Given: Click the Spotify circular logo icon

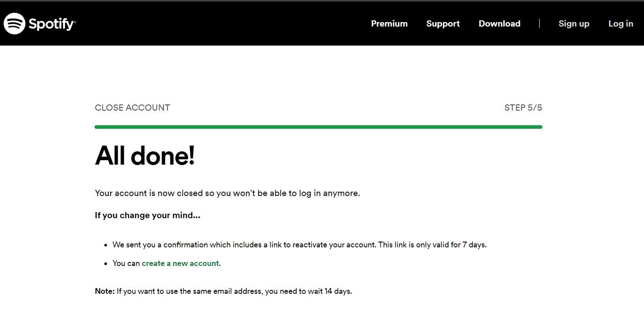Looking at the screenshot, I should pyautogui.click(x=15, y=23).
